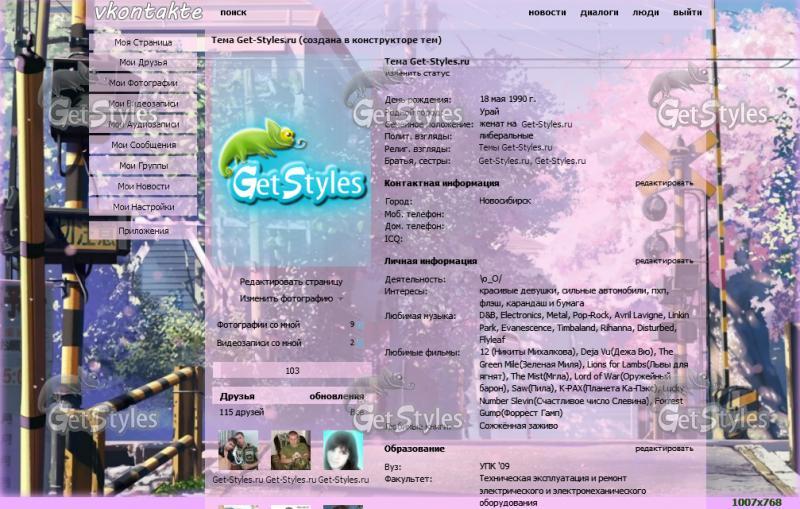Viewport: 800px width, 509px height.
Task: Focus the поиск search field
Action: tap(233, 12)
